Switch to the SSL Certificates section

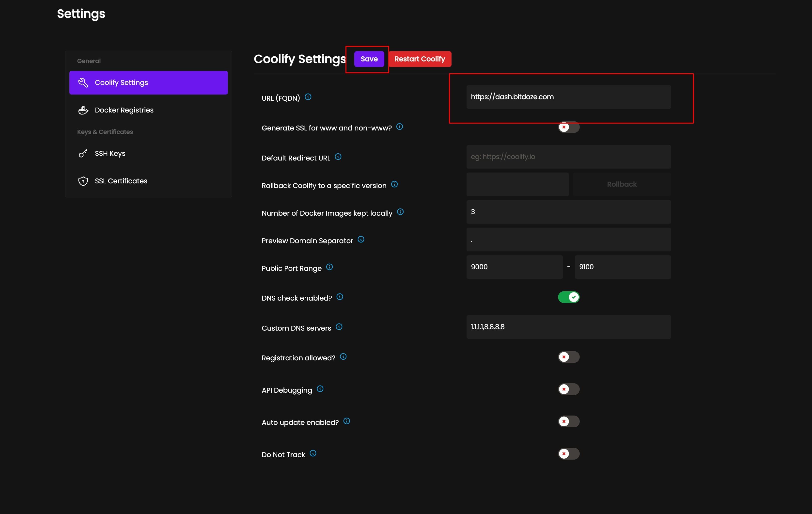click(121, 181)
